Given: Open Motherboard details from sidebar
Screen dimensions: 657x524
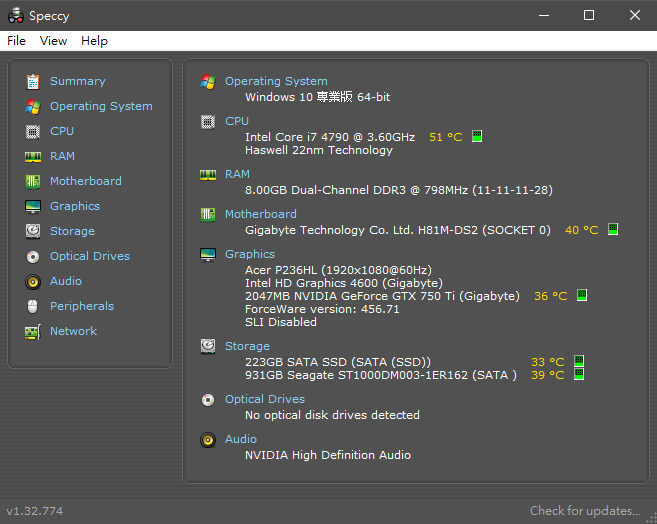Looking at the screenshot, I should click(85, 181).
